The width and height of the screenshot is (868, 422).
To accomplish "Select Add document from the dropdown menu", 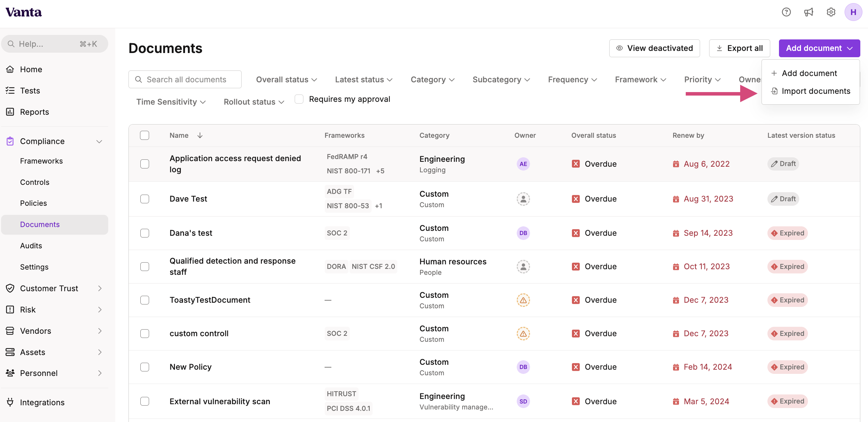I will (810, 73).
